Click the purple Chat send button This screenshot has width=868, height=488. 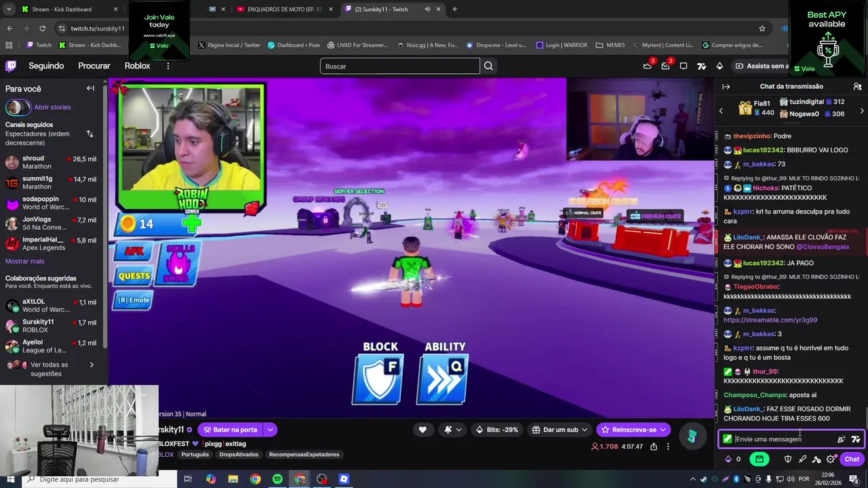pos(852,459)
